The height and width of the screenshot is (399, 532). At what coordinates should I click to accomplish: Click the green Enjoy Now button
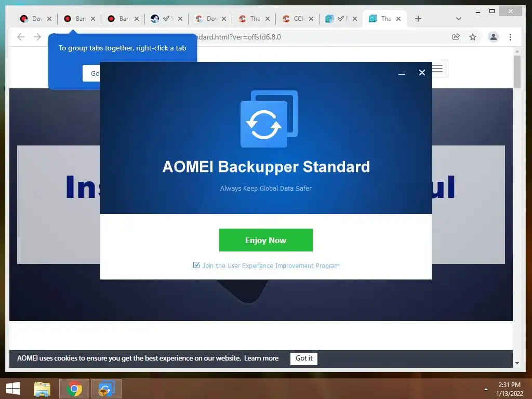click(265, 240)
